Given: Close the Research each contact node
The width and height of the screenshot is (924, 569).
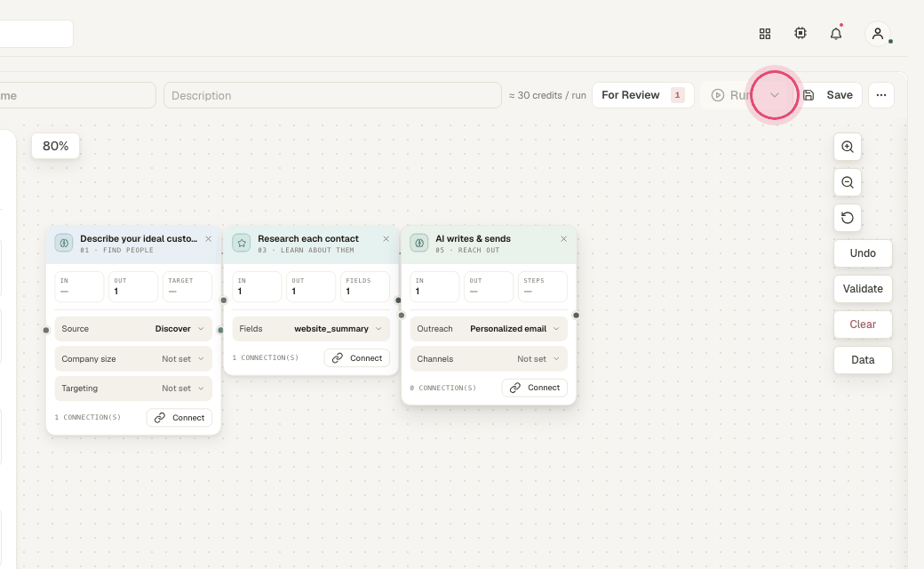Looking at the screenshot, I should pyautogui.click(x=386, y=239).
